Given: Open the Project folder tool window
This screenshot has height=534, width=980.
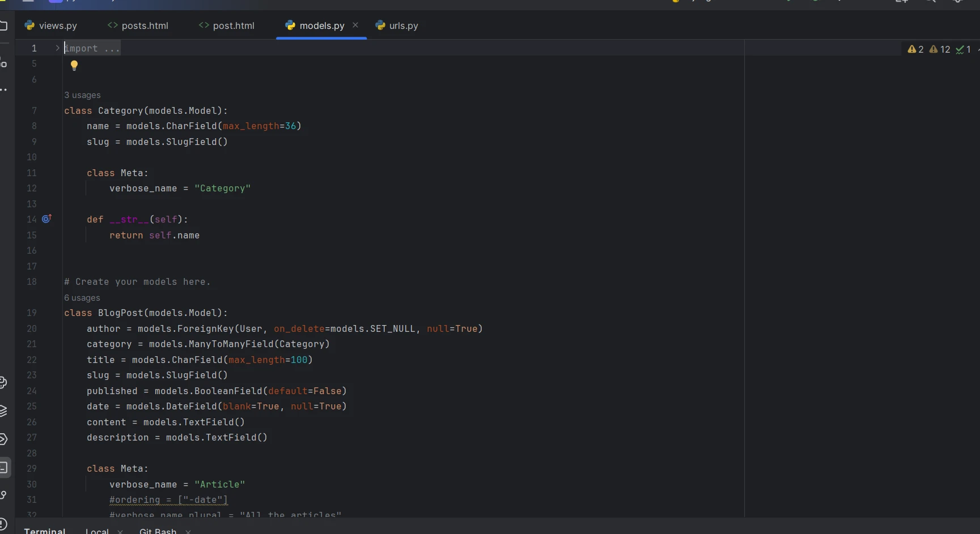Looking at the screenshot, I should 3,26.
